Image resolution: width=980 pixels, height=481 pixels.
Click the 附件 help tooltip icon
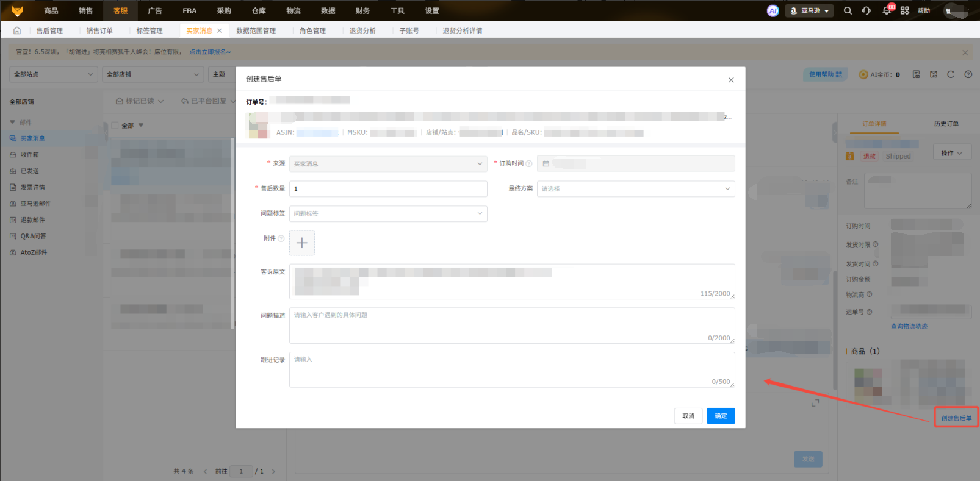[281, 238]
